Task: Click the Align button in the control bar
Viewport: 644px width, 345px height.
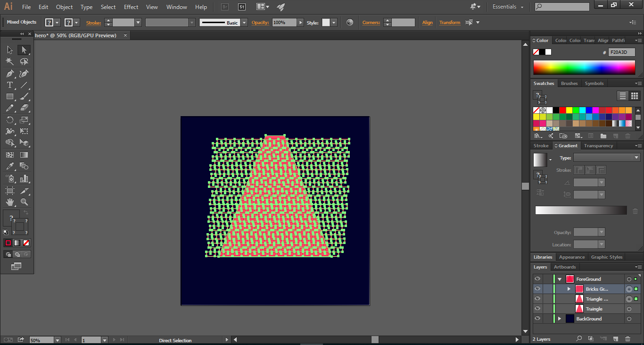Action: (x=427, y=22)
